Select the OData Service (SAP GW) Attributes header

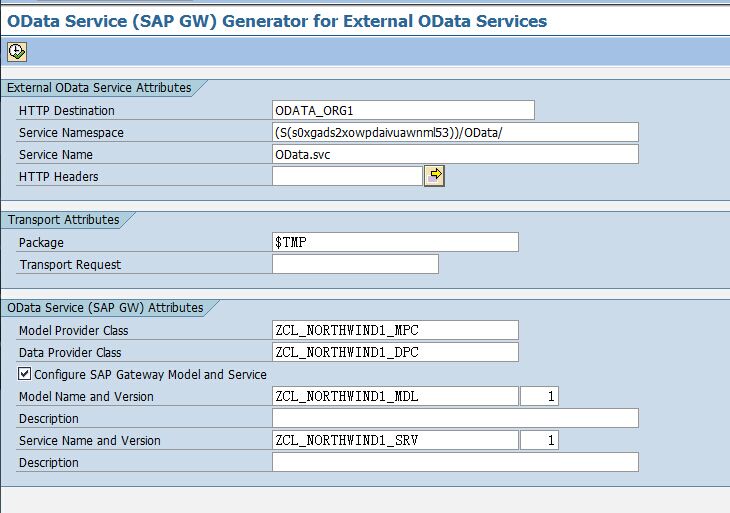pyautogui.click(x=105, y=308)
